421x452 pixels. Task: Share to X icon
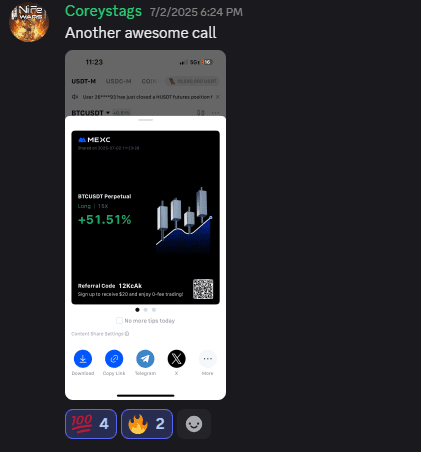tap(176, 359)
